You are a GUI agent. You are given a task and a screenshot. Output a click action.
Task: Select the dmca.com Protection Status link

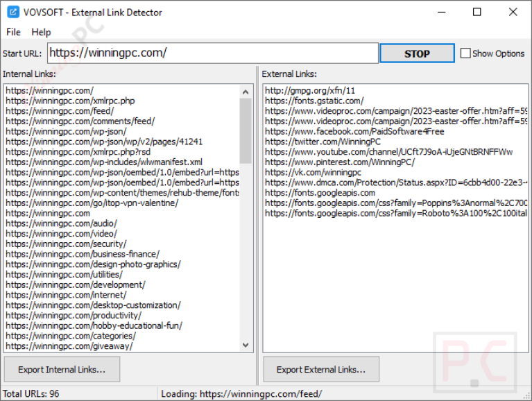pyautogui.click(x=396, y=182)
